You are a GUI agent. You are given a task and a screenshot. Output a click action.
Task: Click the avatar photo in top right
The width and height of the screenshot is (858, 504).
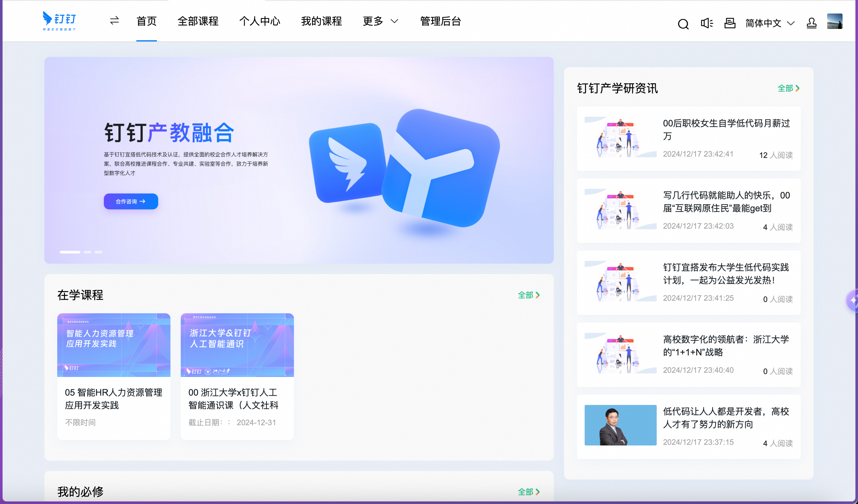point(835,22)
